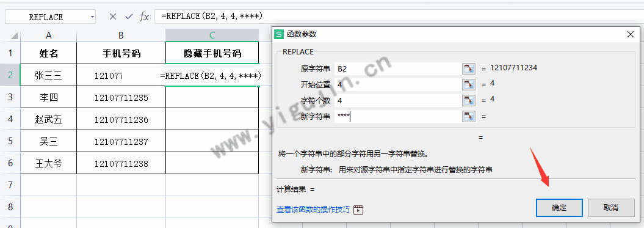Select row 1 header
644x228 pixels.
[10, 53]
